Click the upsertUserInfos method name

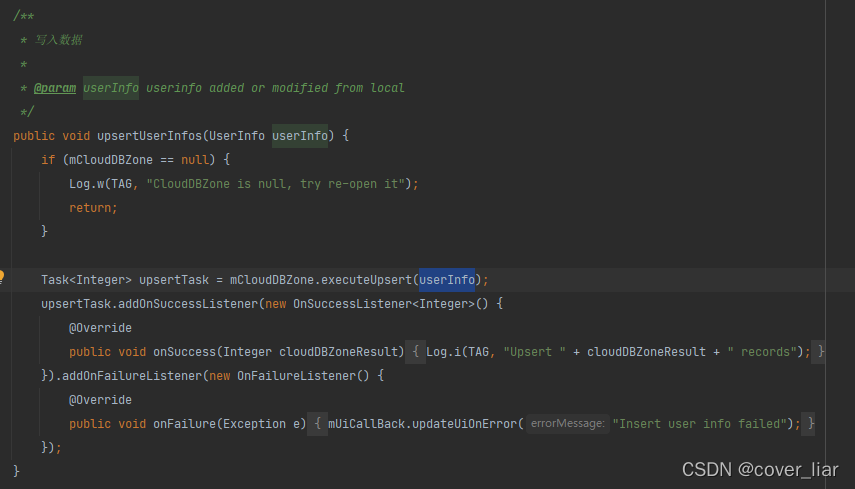[x=149, y=136]
